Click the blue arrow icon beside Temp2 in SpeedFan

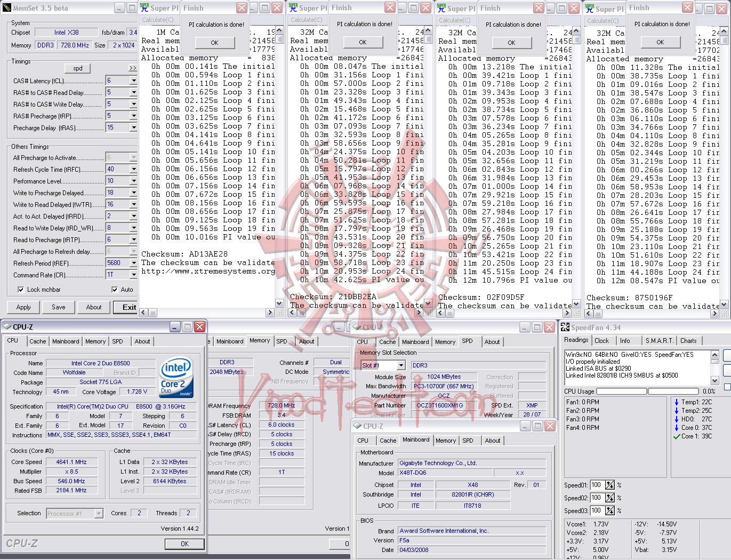click(x=677, y=411)
